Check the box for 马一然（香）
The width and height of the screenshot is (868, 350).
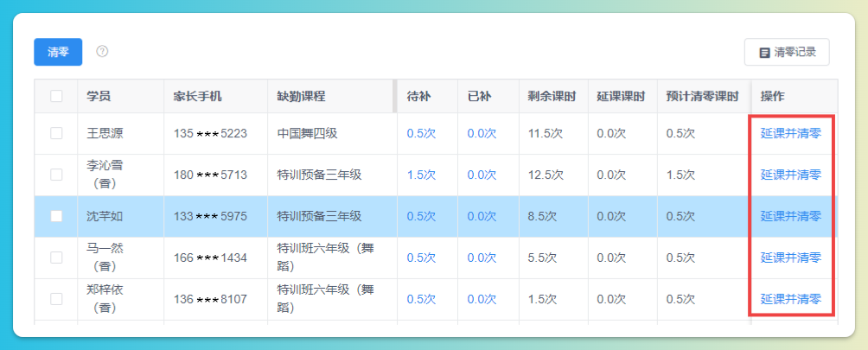[56, 258]
